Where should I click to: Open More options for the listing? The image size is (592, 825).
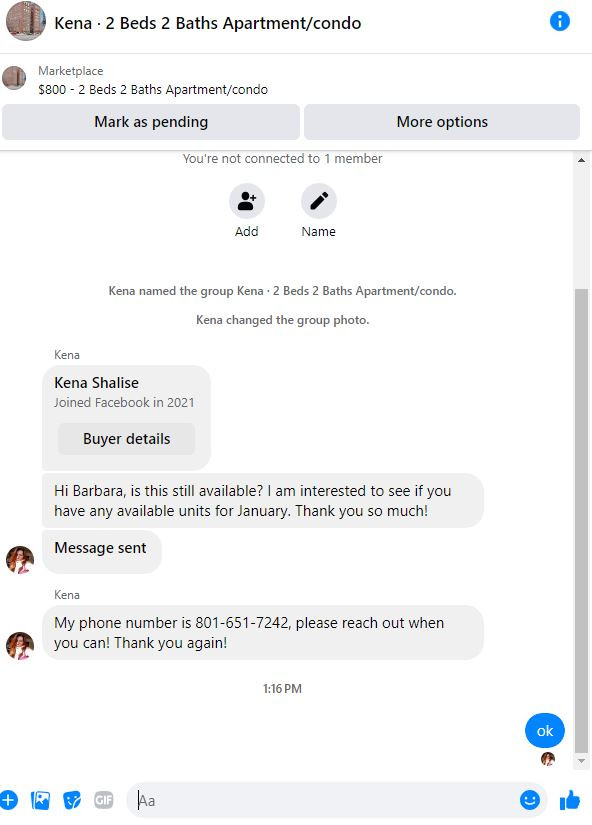pyautogui.click(x=442, y=122)
